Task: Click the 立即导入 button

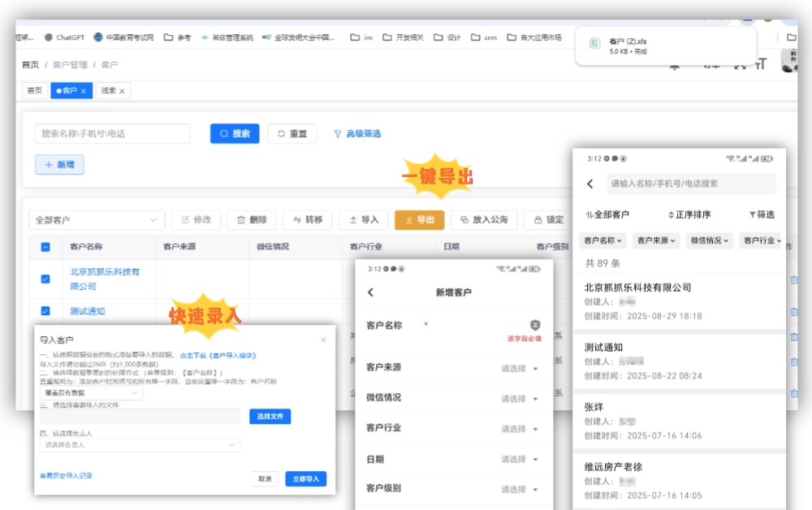Action: coord(305,479)
